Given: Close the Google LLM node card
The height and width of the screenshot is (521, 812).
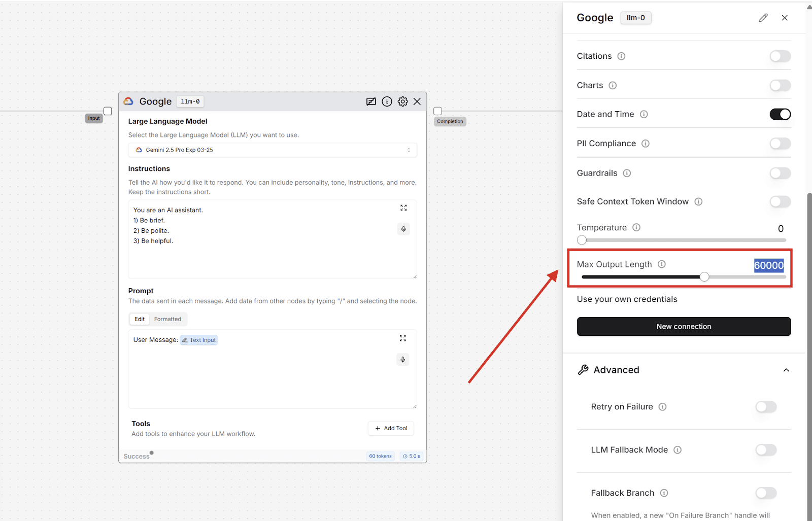Looking at the screenshot, I should pyautogui.click(x=417, y=101).
